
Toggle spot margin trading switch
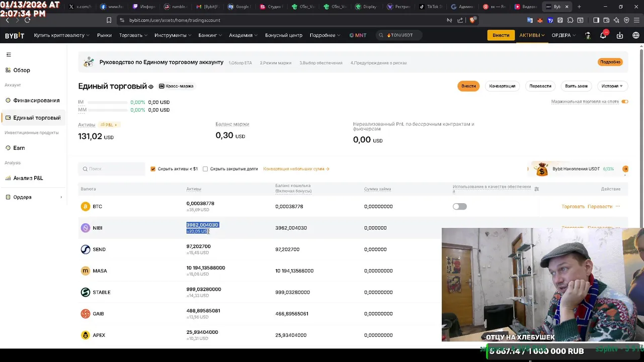pyautogui.click(x=625, y=102)
